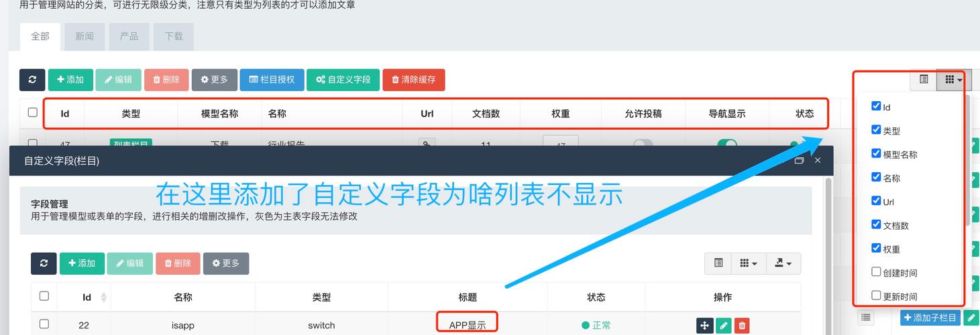Viewport: 980px width, 335px height.
Task: Click 删除 in the 字段管理 dialog
Action: pos(178,263)
